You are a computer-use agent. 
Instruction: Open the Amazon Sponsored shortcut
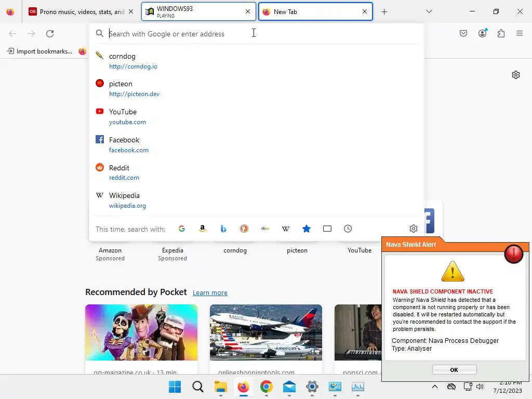click(110, 254)
